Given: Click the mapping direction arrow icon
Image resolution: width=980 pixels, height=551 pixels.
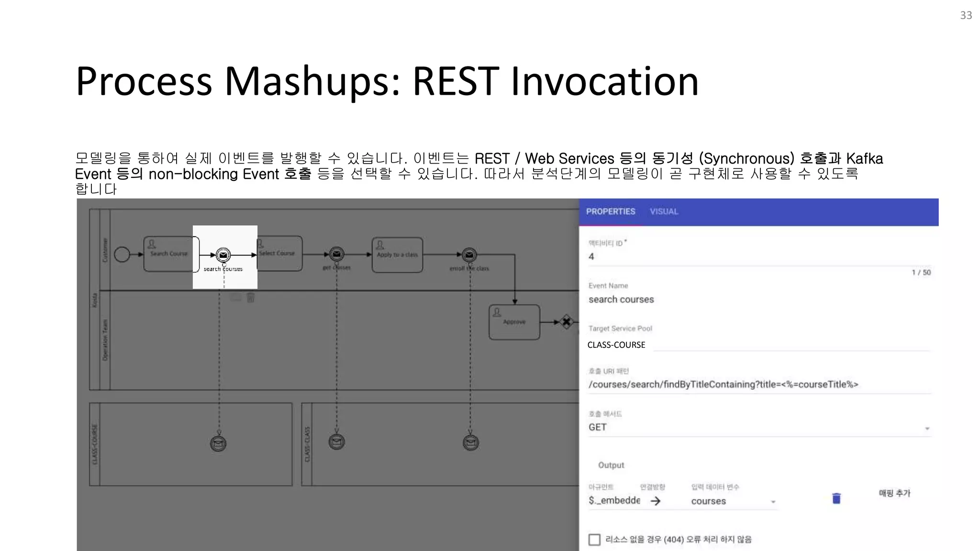Looking at the screenshot, I should (x=656, y=501).
